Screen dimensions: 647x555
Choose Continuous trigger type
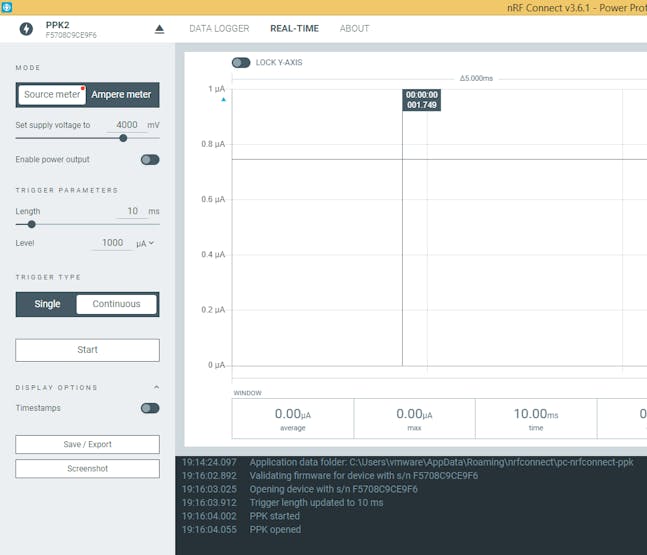pyautogui.click(x=116, y=304)
